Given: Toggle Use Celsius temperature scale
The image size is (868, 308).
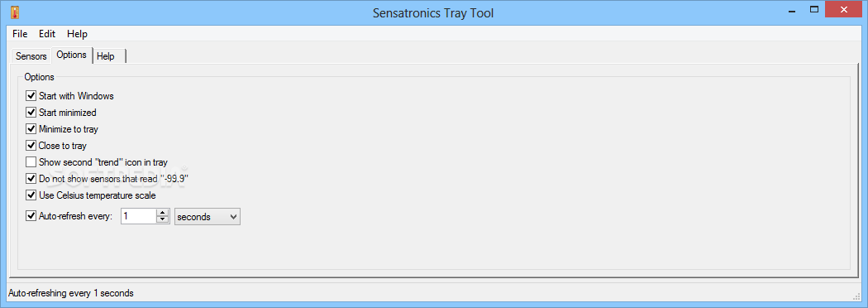Looking at the screenshot, I should click(31, 195).
